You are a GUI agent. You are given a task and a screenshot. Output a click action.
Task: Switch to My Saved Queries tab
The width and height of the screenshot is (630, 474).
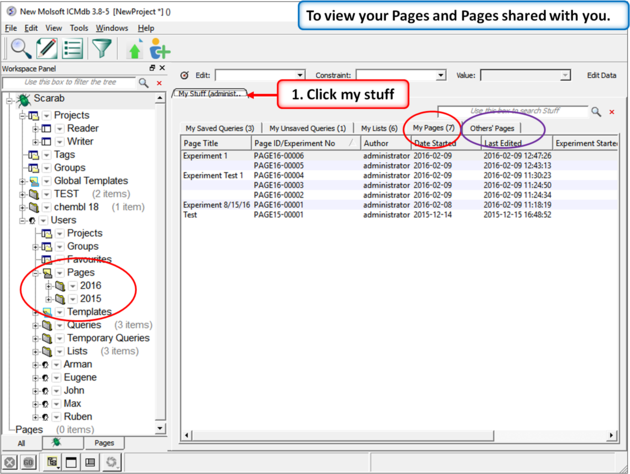(x=219, y=128)
